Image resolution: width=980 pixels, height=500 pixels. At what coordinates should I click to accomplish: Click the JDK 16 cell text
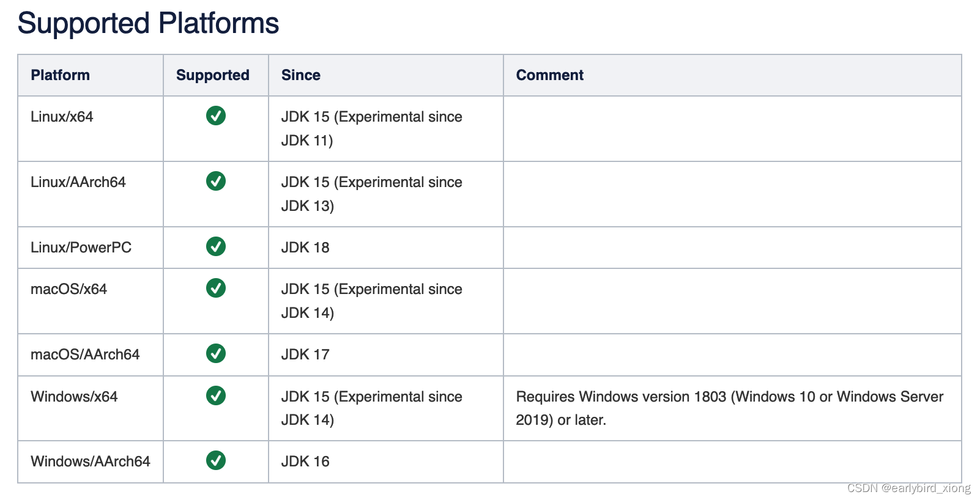pyautogui.click(x=305, y=461)
